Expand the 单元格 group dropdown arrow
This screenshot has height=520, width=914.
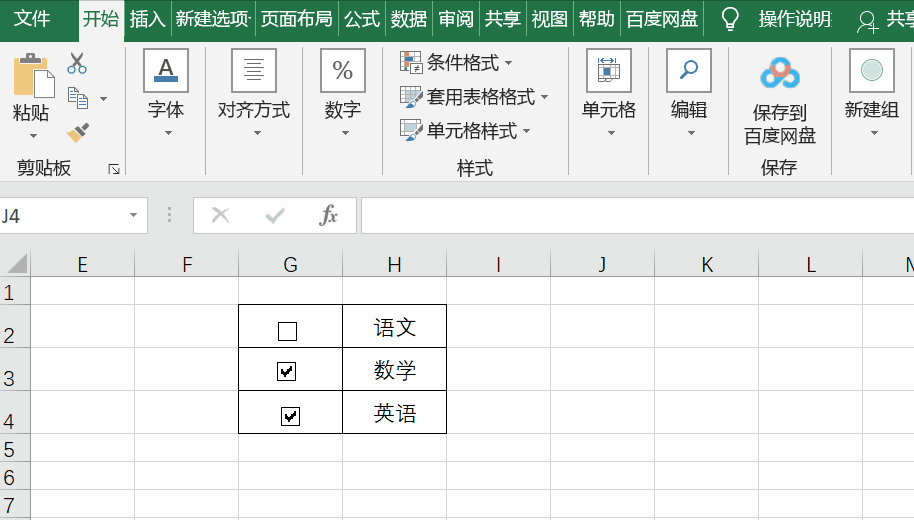coord(611,133)
